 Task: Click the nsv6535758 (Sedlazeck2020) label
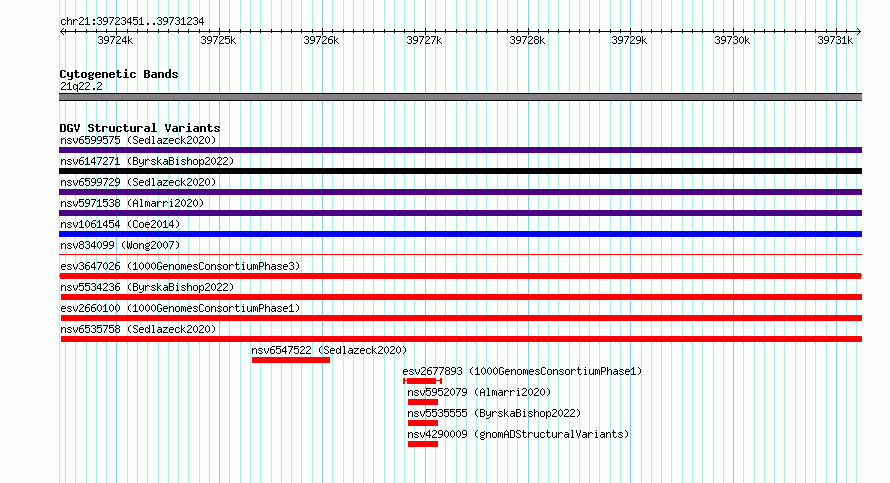tap(138, 329)
